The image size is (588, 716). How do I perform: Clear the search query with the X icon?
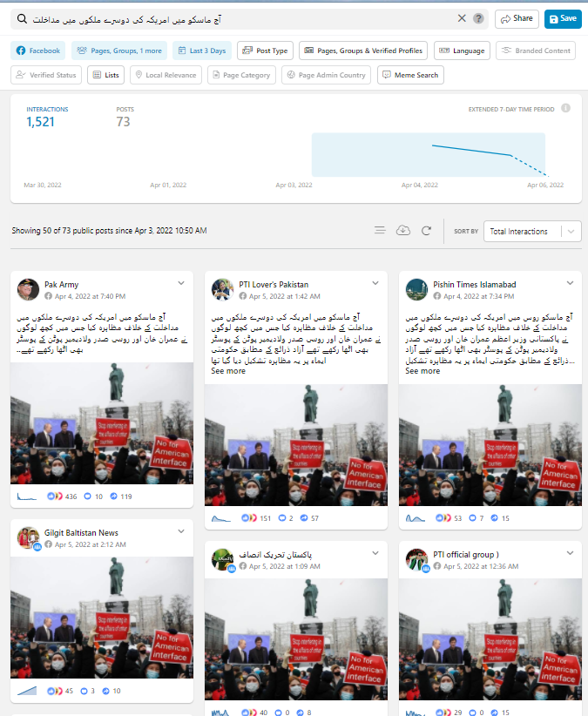click(x=462, y=18)
